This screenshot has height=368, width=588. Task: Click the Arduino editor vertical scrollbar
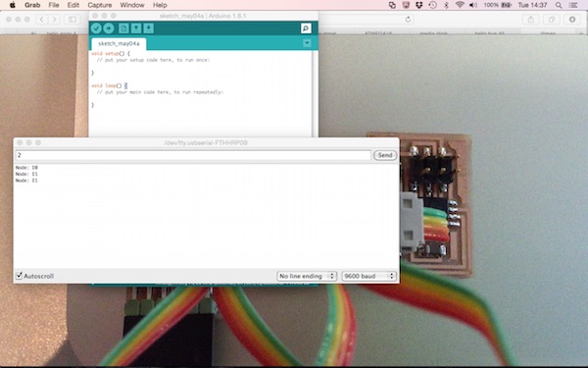315,93
